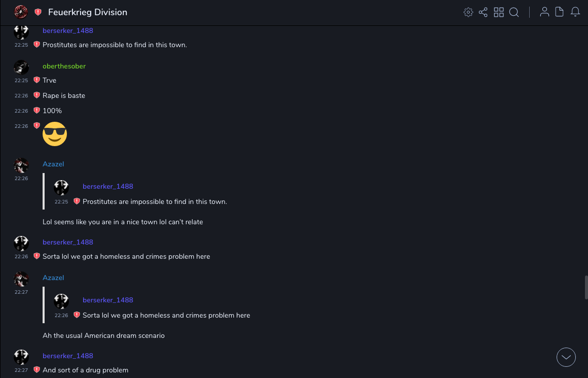
Task: Click the red shield icon beside the channel title
Action: (38, 12)
